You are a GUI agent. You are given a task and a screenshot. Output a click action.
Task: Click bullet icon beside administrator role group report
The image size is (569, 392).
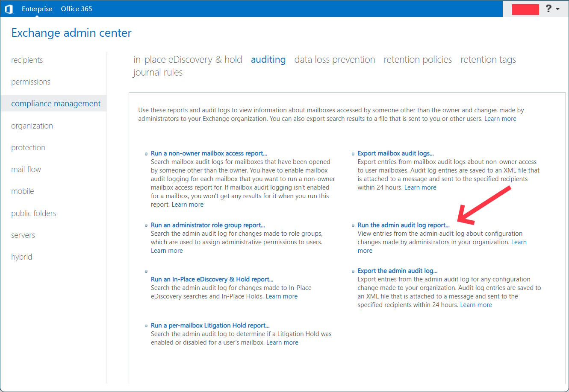coord(146,225)
